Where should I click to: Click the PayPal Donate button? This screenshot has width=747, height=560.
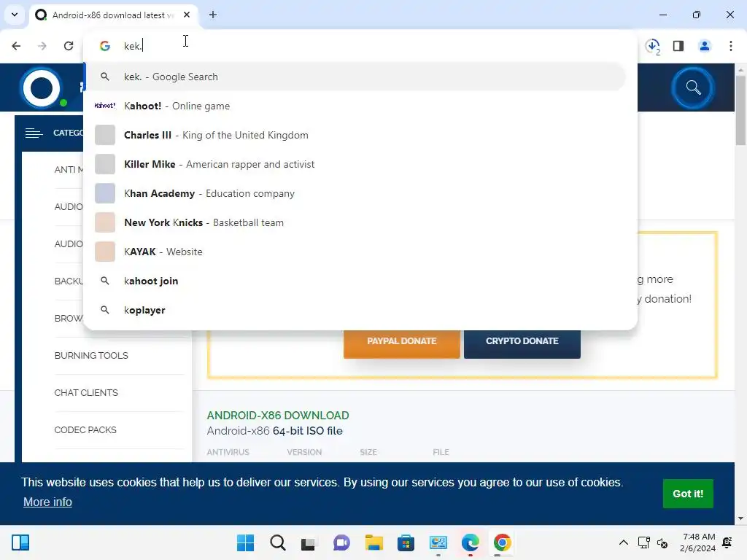(x=402, y=341)
